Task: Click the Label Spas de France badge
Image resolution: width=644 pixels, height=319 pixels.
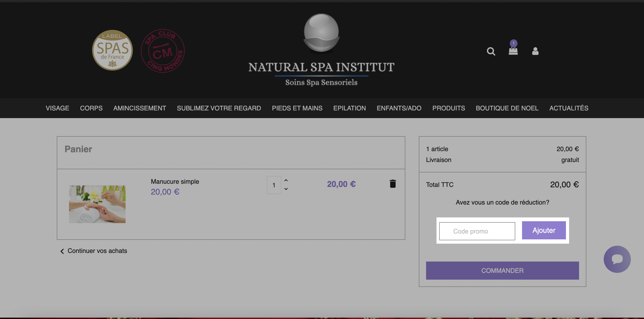Action: tap(112, 50)
